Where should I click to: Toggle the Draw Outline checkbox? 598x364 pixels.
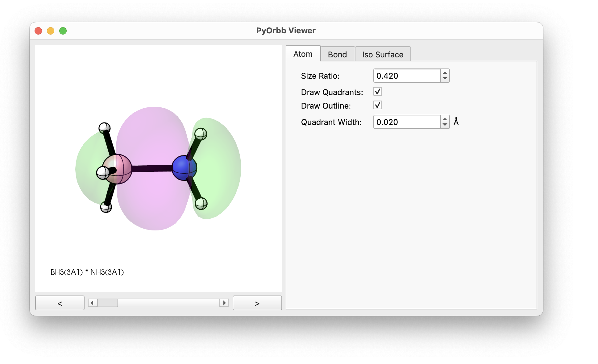[378, 105]
